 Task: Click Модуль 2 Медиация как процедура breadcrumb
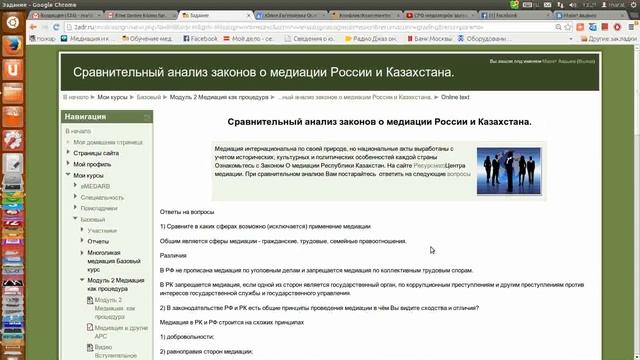tap(219, 97)
